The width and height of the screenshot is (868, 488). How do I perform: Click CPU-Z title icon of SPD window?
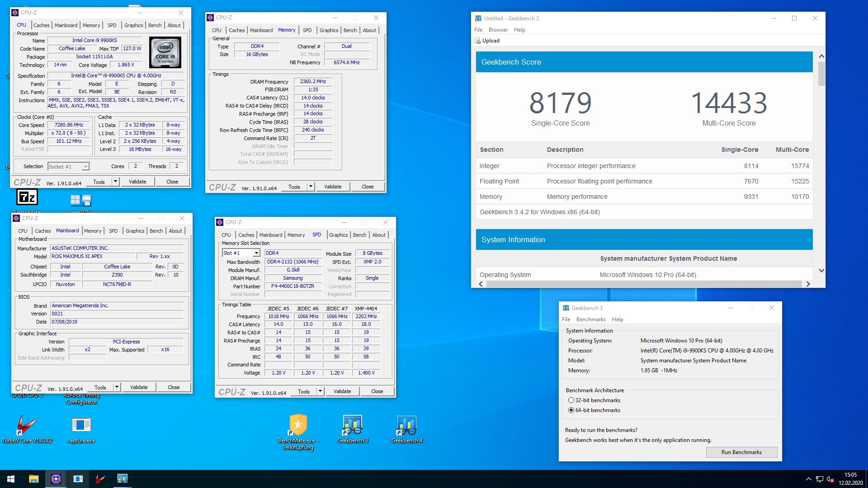(x=220, y=222)
